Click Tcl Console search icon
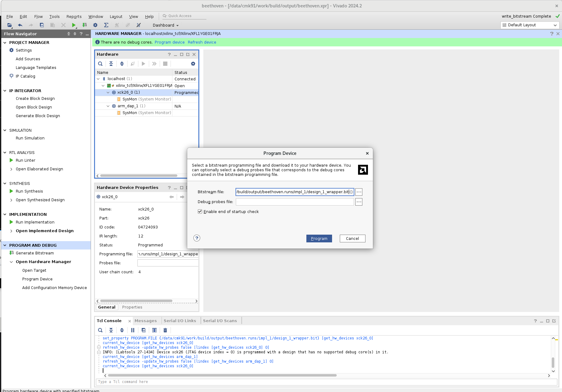The image size is (562, 392). tap(100, 330)
